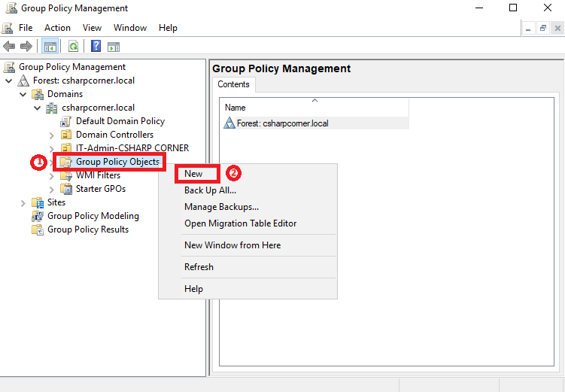
Task: Toggle the Show/Hide Console Tree icon
Action: 50,47
